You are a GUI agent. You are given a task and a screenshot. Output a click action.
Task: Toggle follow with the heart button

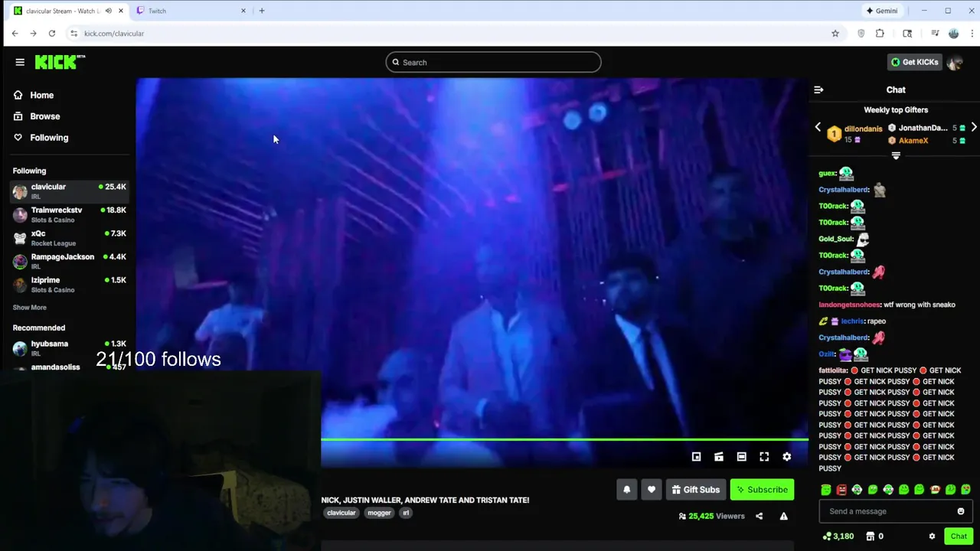(x=652, y=490)
